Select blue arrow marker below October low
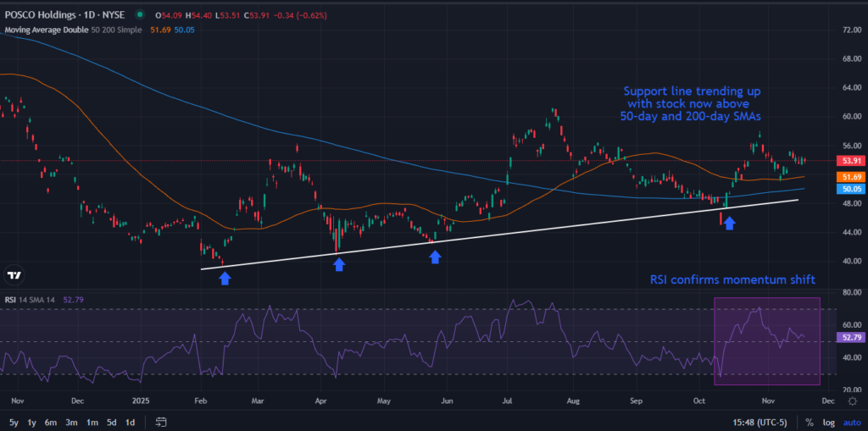 point(728,223)
